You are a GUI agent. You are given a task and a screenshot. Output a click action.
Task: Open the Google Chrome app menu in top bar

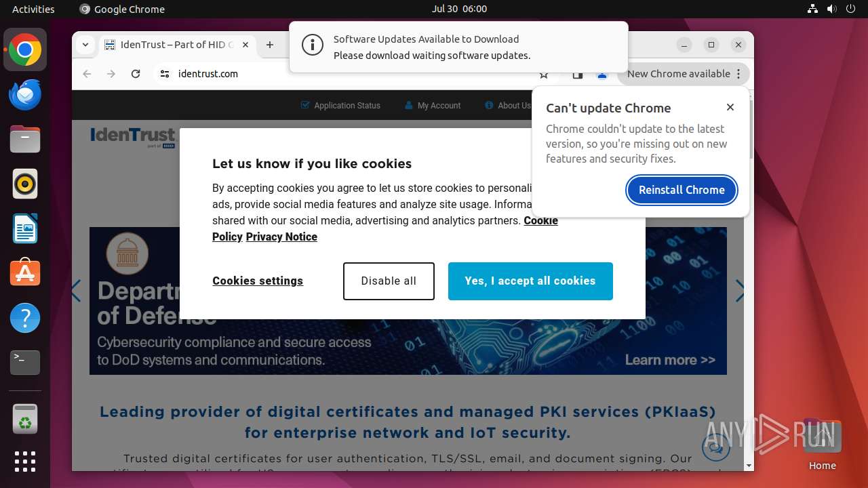click(122, 9)
